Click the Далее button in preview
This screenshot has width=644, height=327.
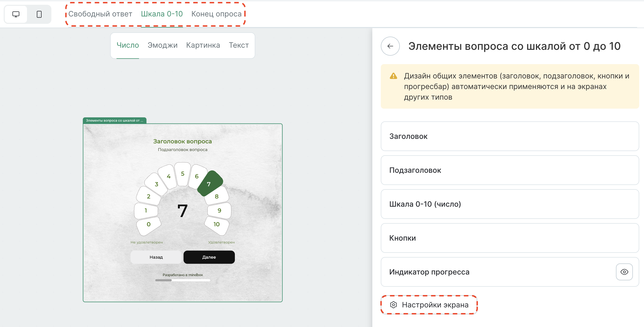click(209, 257)
